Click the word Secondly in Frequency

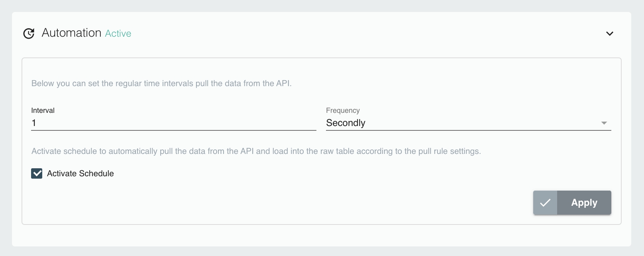(x=346, y=123)
